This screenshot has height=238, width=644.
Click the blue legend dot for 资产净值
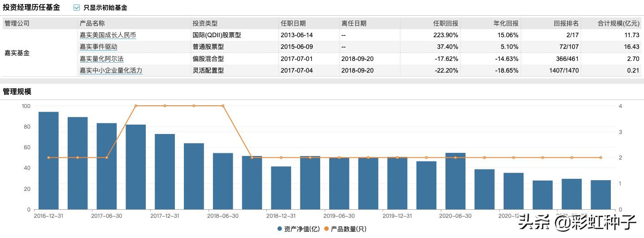[x=280, y=229]
